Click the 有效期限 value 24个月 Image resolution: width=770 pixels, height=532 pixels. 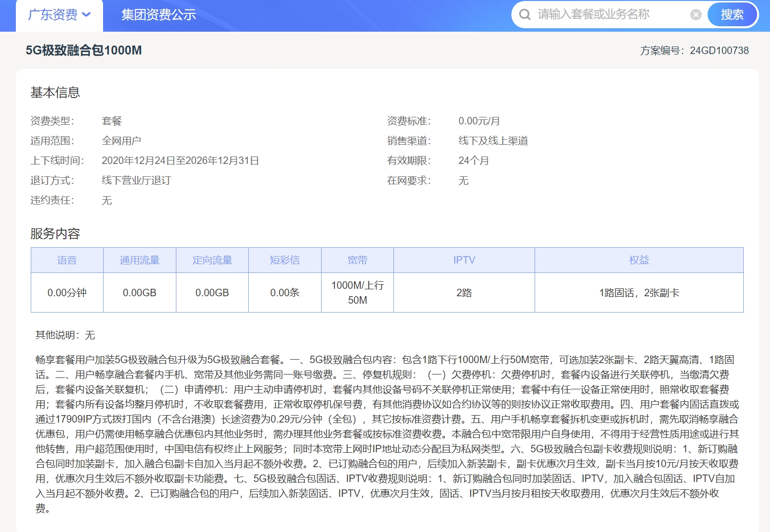pos(474,160)
